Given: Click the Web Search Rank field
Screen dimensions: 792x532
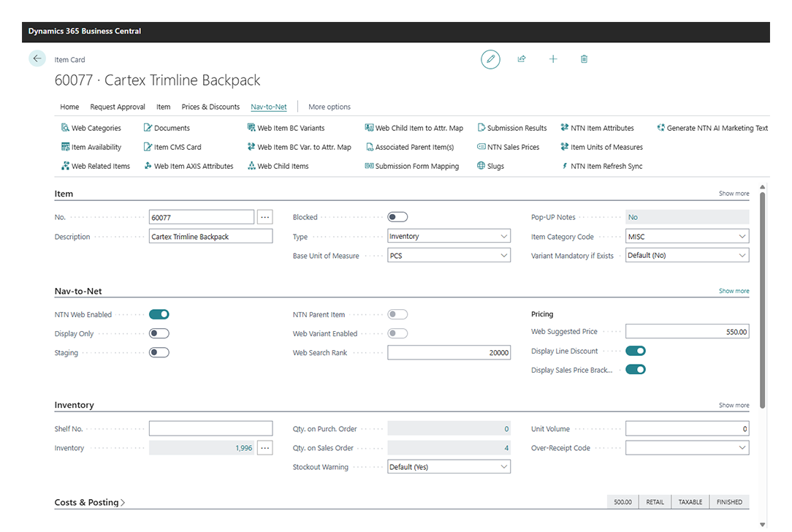Looking at the screenshot, I should tap(449, 352).
